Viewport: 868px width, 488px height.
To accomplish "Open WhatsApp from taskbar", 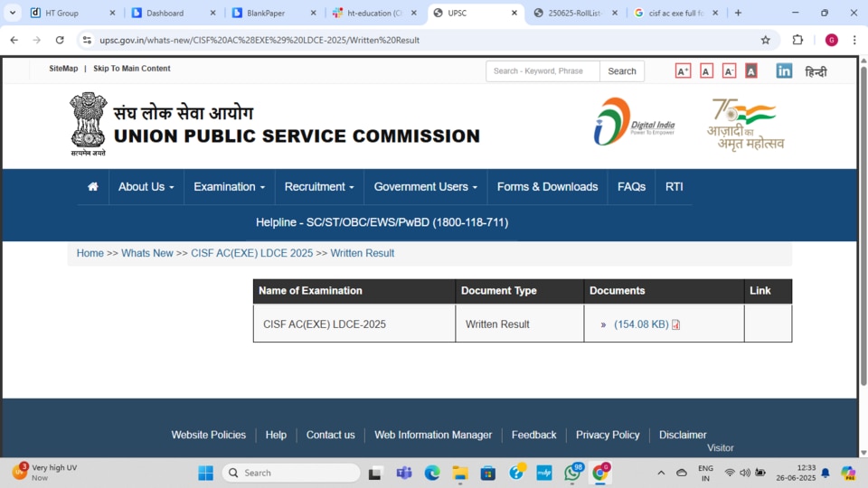I will tap(573, 473).
